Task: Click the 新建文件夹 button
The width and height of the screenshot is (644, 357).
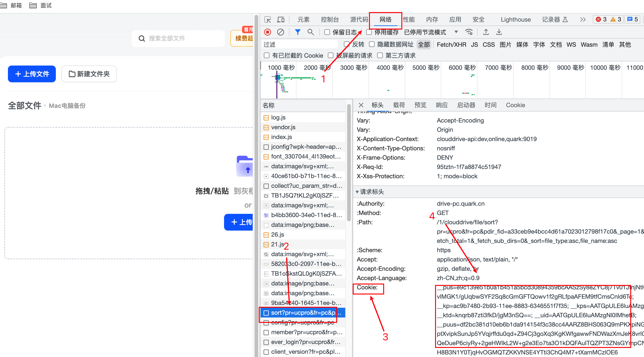Action: point(89,74)
